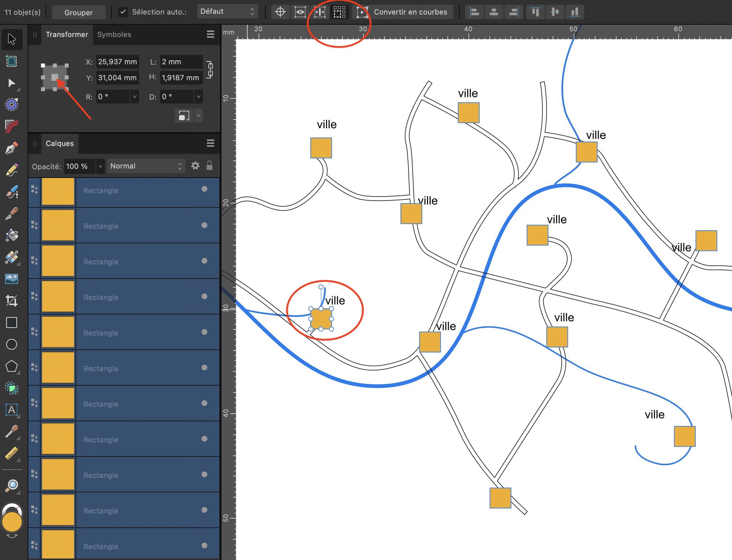Select the Pen tool

12,148
